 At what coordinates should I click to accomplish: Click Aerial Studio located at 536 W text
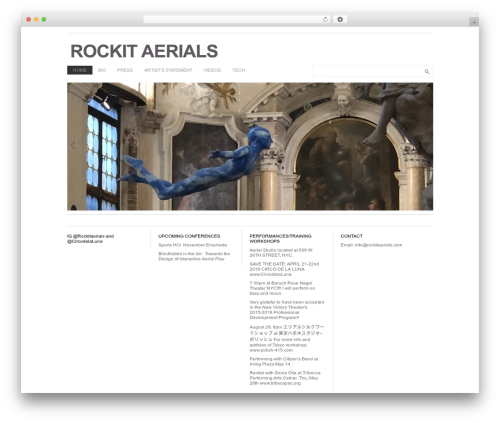pos(281,253)
